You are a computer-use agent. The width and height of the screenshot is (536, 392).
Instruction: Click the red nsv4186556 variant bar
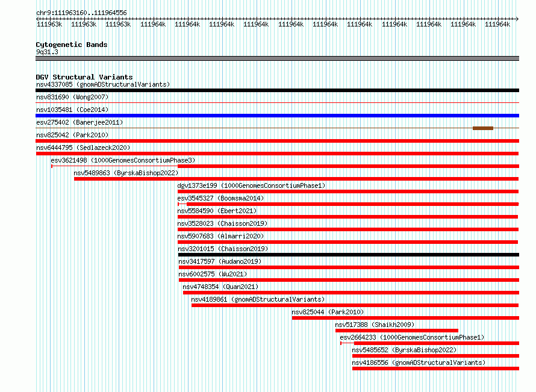click(x=436, y=369)
